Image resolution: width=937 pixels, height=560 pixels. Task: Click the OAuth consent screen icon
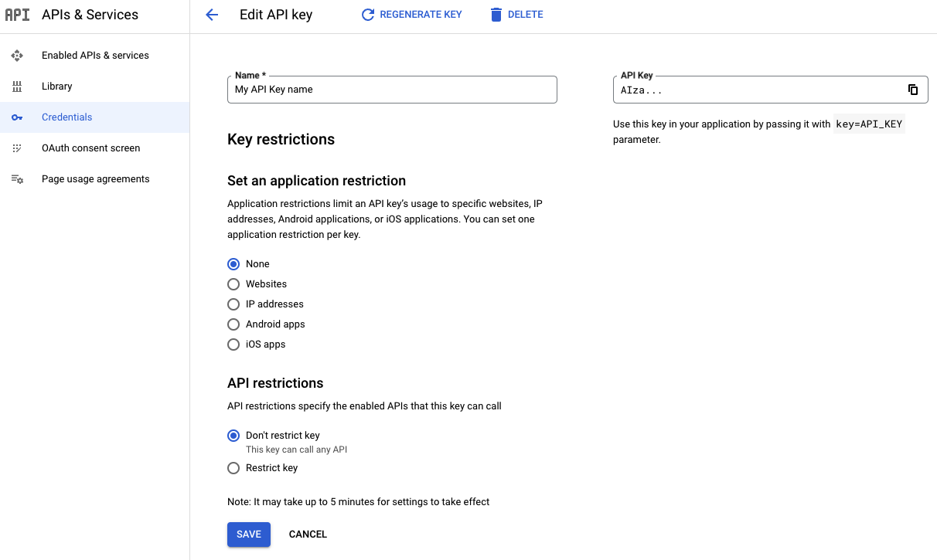(17, 148)
